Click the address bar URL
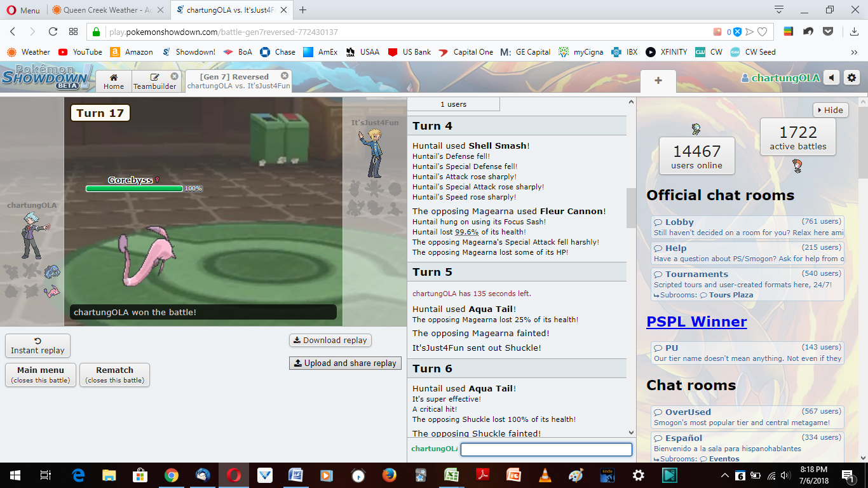This screenshot has height=488, width=868. point(223,32)
